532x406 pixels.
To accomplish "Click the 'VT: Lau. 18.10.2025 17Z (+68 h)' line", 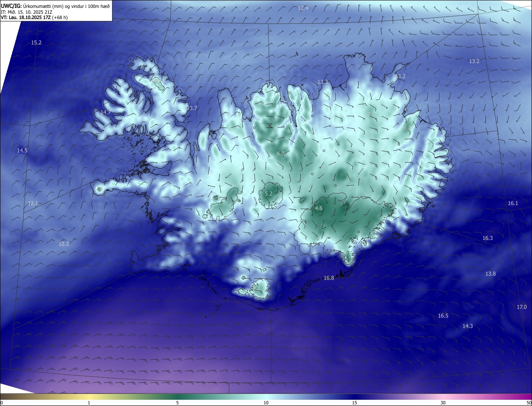I will coord(34,17).
